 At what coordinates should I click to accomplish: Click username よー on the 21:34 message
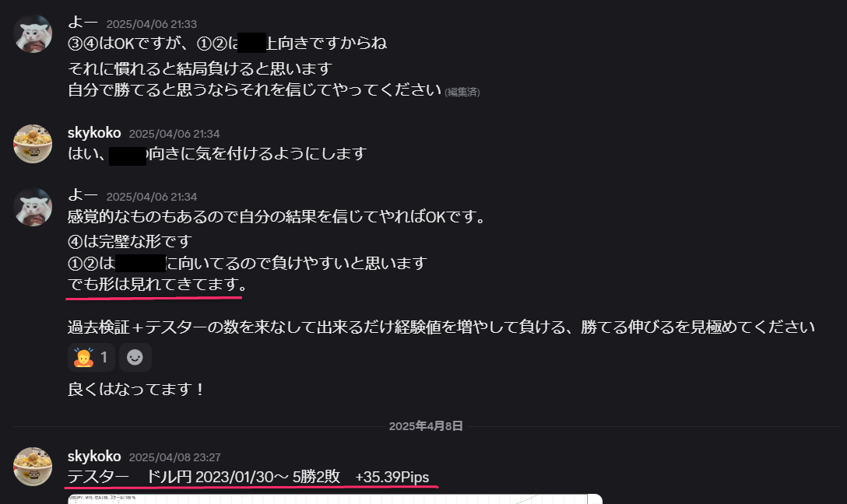click(83, 195)
